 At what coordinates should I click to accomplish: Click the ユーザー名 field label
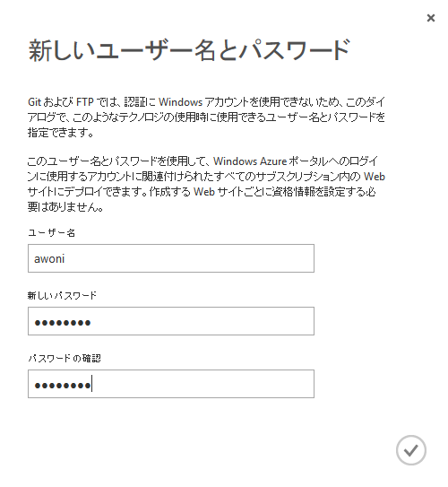coord(51,233)
